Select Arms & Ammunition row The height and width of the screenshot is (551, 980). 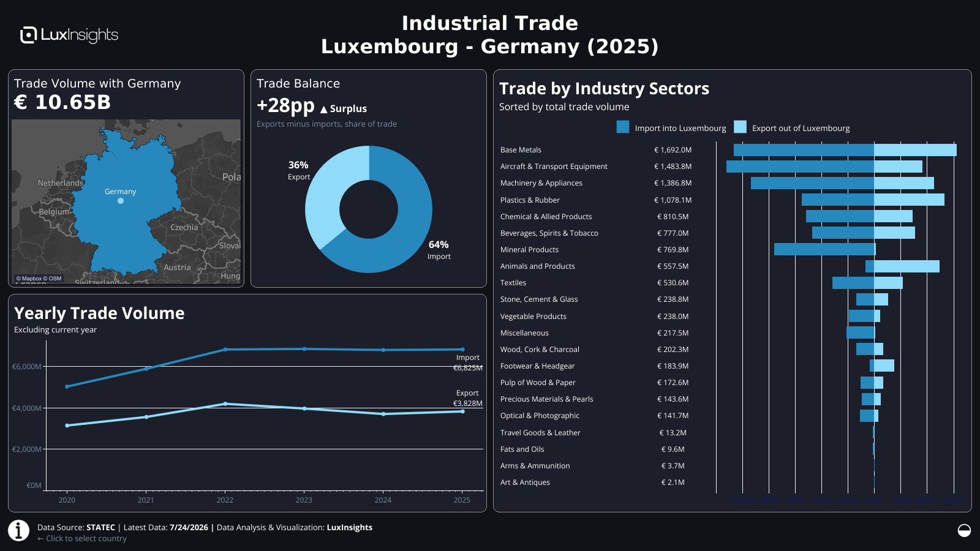click(x=729, y=465)
